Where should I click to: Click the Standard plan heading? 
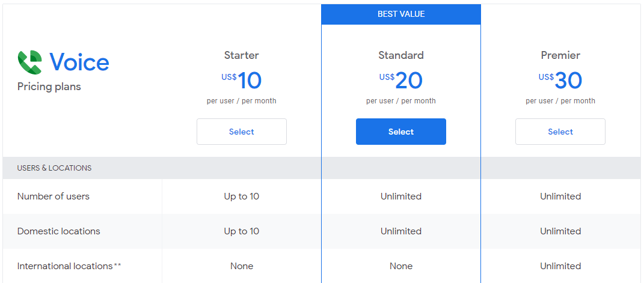pyautogui.click(x=400, y=55)
